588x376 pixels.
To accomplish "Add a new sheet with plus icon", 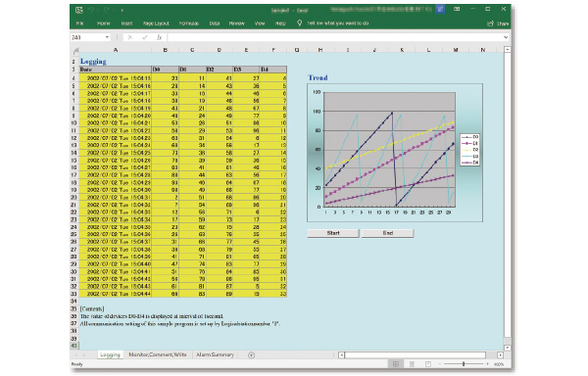I will (x=251, y=355).
